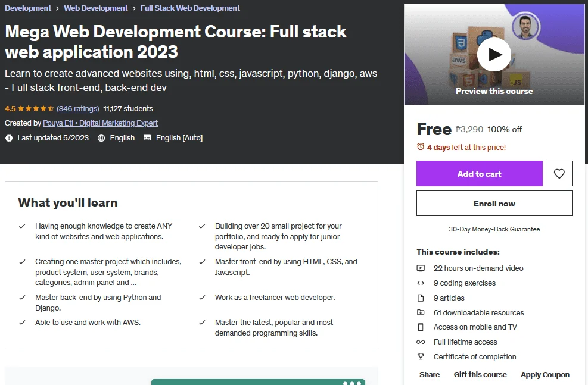Click the last updated badge icon

coord(9,138)
